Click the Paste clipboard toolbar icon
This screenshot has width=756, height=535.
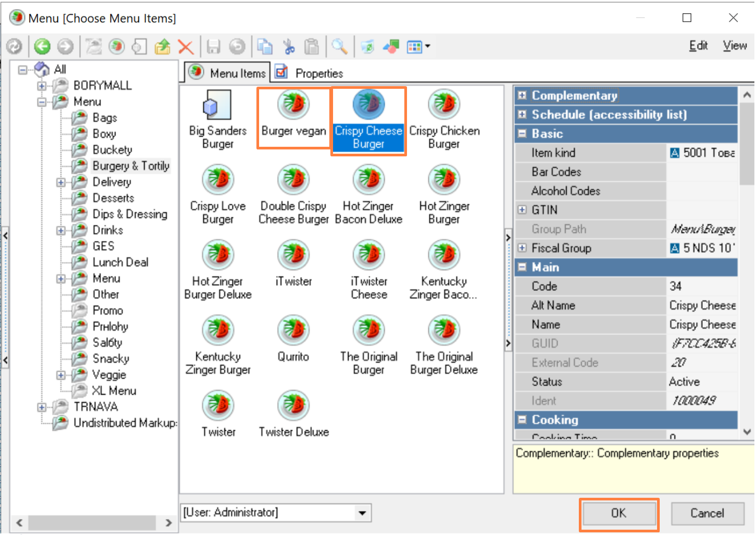click(312, 47)
